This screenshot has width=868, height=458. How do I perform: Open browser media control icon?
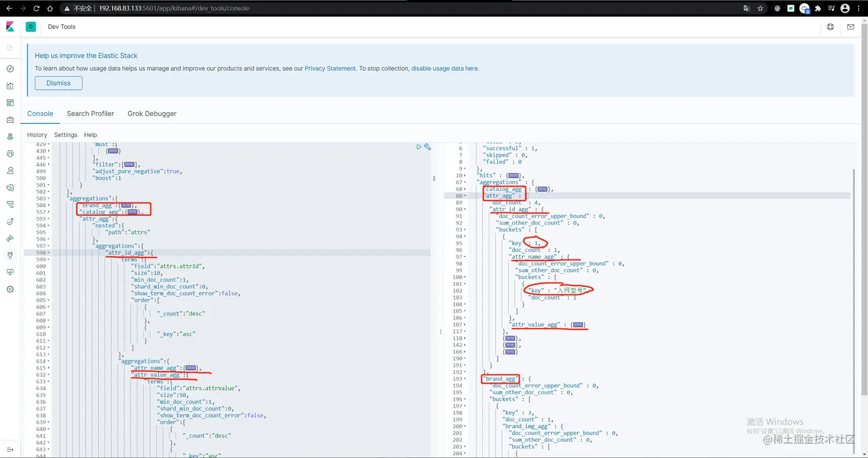point(831,9)
